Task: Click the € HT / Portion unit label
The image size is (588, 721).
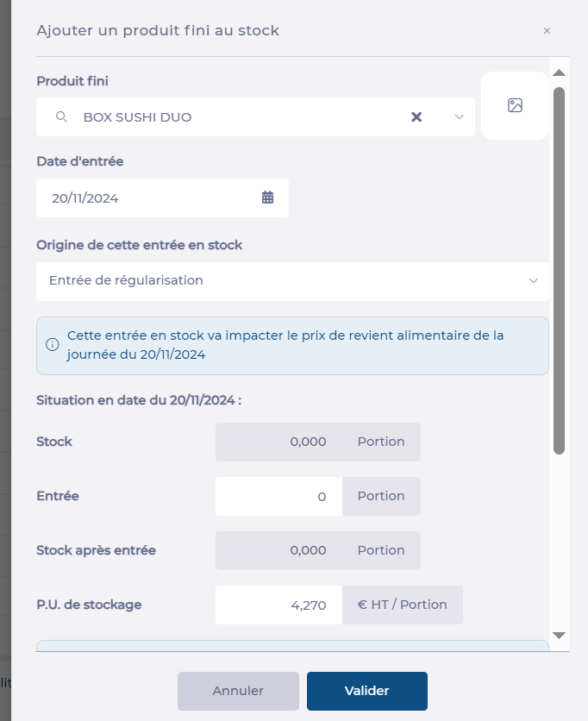Action: click(x=403, y=605)
